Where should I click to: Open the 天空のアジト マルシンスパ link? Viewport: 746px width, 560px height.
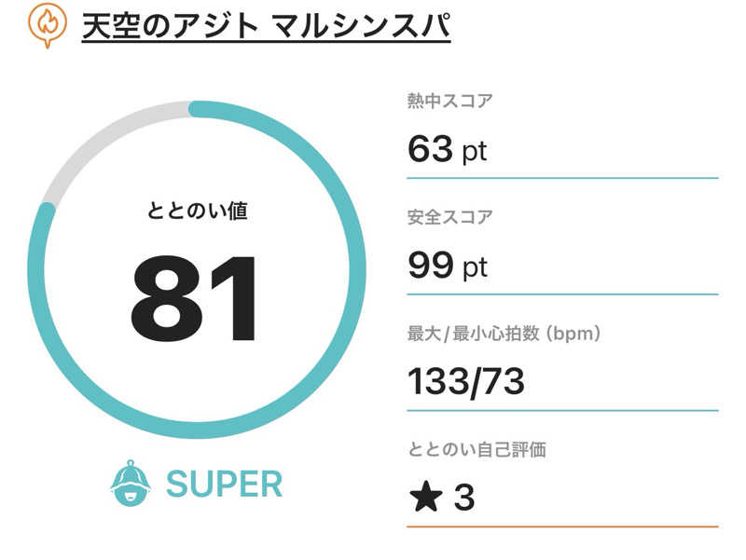[x=266, y=27]
